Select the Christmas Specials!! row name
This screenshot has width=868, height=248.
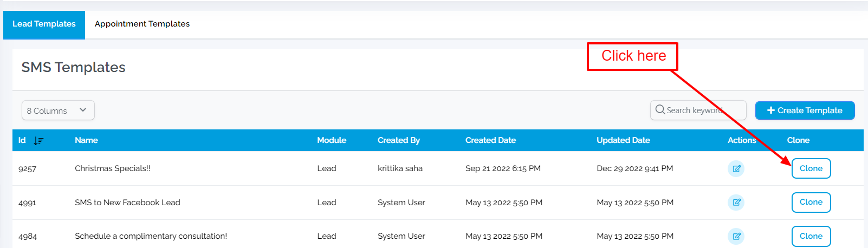113,168
